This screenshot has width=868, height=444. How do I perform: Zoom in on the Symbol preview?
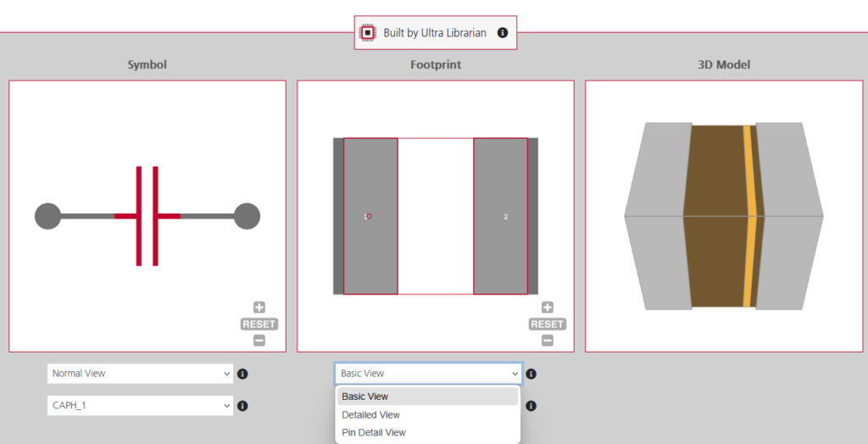pyautogui.click(x=259, y=308)
